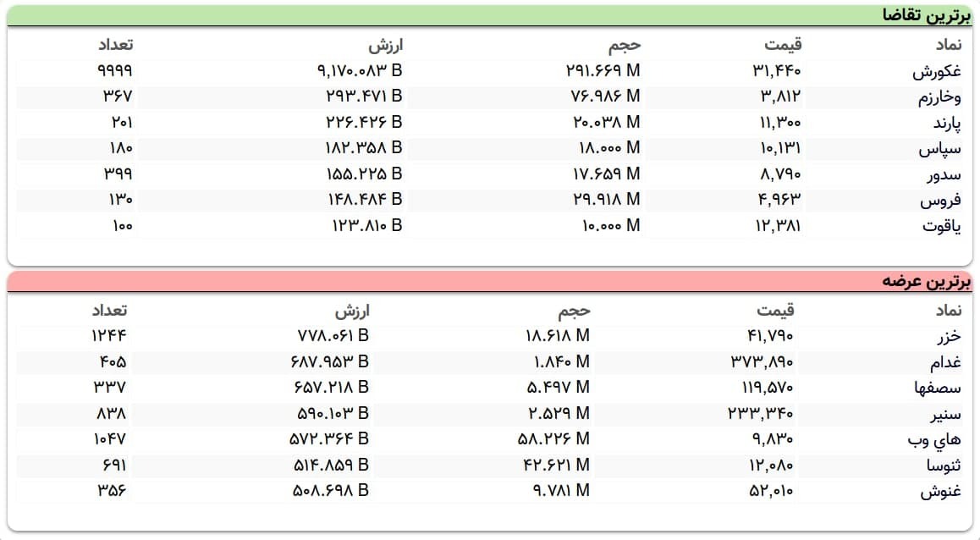Click the غدام symbol name

945,362
